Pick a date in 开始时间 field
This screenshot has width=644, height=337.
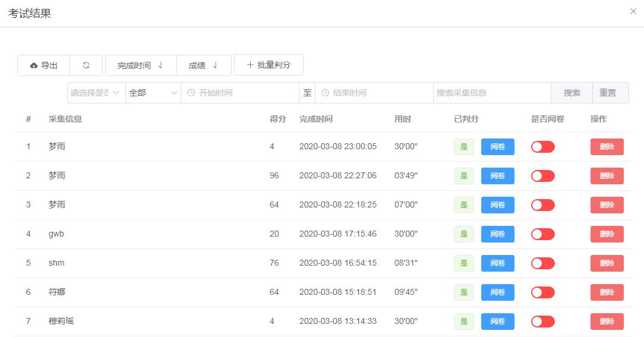pyautogui.click(x=240, y=93)
